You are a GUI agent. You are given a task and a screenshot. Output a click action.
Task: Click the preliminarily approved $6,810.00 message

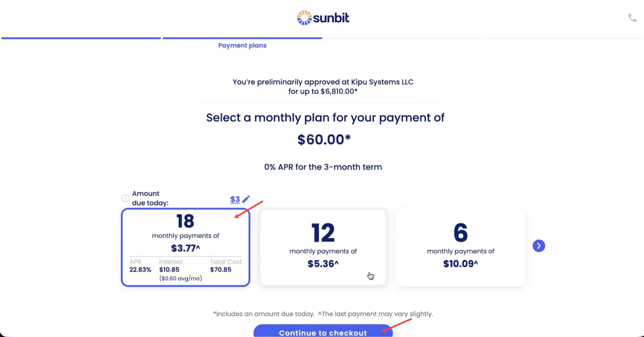tap(323, 86)
